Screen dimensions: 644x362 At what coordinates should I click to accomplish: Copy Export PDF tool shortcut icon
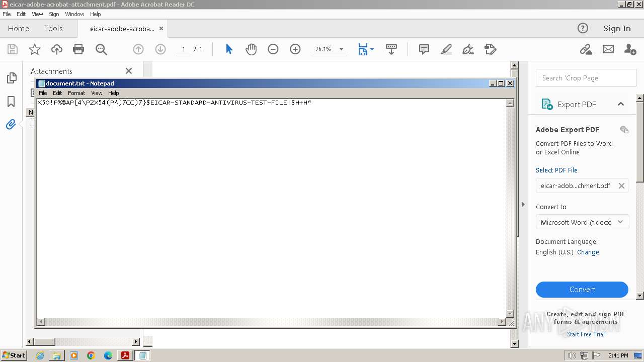point(624,129)
